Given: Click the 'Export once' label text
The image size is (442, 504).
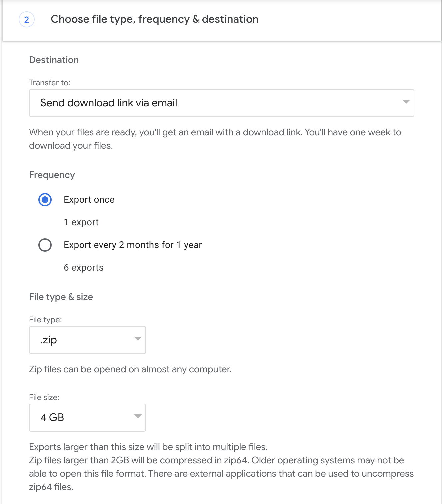Looking at the screenshot, I should (x=89, y=200).
